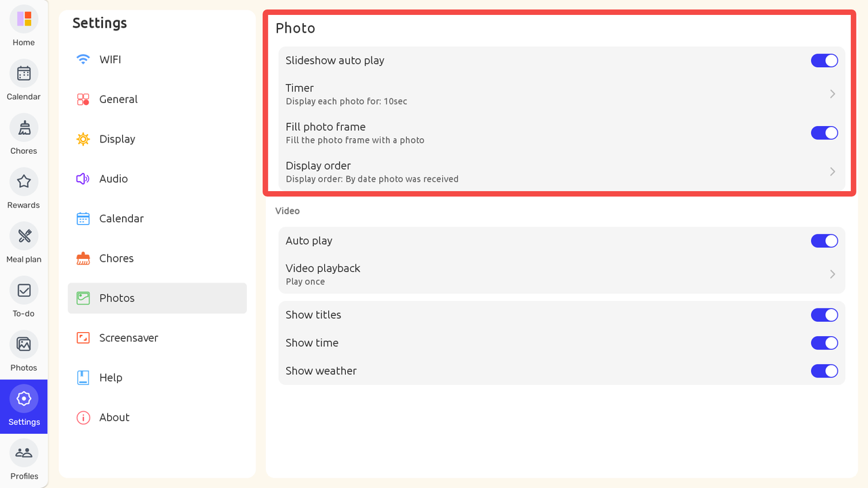Turn off Fill photo frame toggle
Viewport: 868px width, 488px height.
[x=824, y=133]
